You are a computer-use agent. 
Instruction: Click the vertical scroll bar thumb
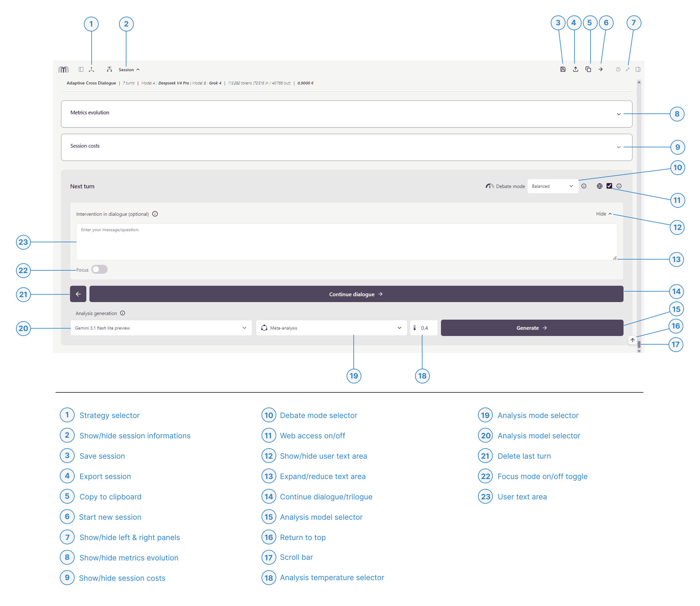click(x=639, y=345)
